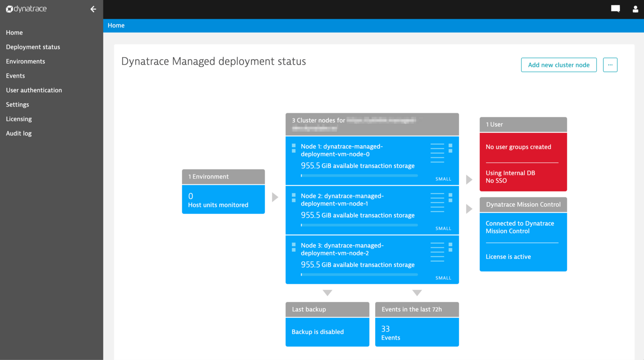Click Events in the last 72h header
The image size is (644, 360).
click(x=417, y=309)
